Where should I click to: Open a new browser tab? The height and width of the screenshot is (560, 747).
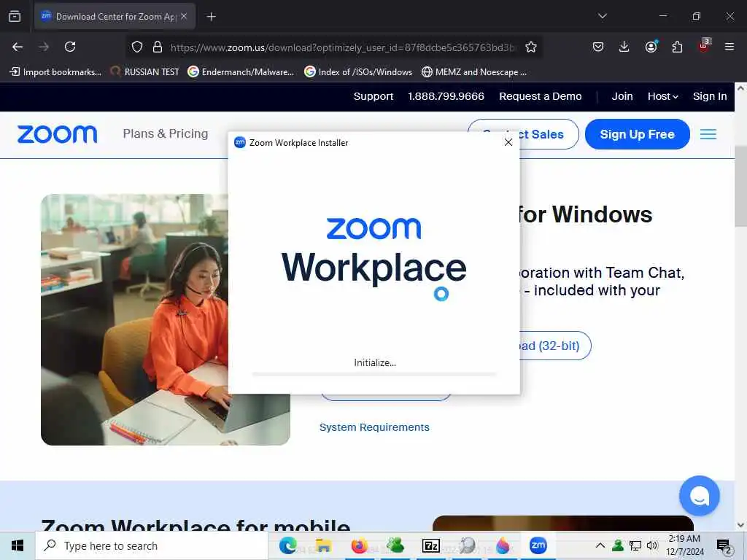(x=211, y=17)
